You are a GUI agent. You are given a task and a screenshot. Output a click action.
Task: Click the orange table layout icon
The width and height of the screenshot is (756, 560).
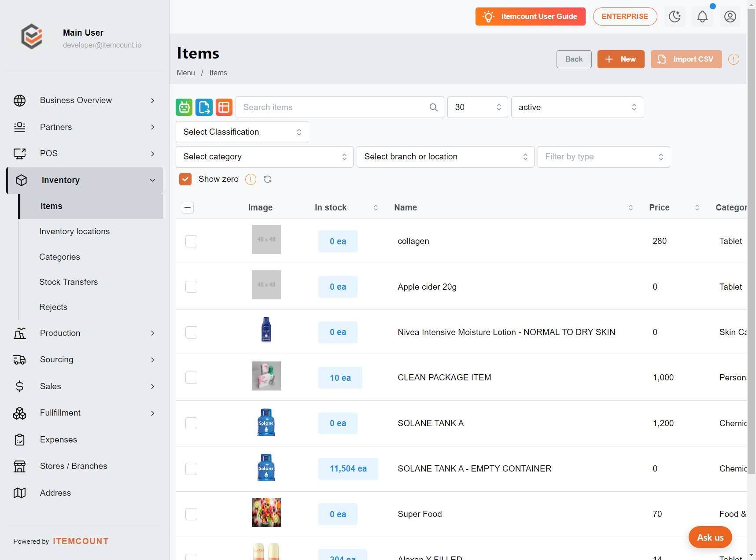224,107
